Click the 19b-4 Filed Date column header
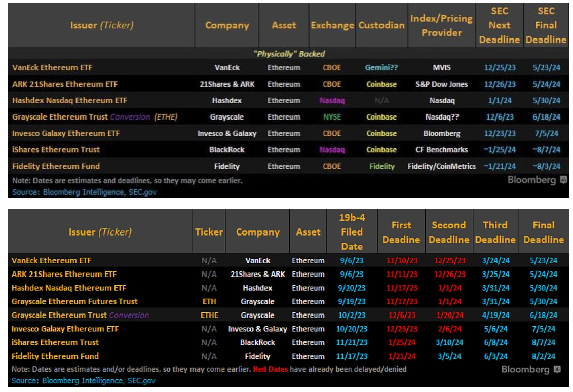Screen dimensions: 573x392 (x=352, y=231)
